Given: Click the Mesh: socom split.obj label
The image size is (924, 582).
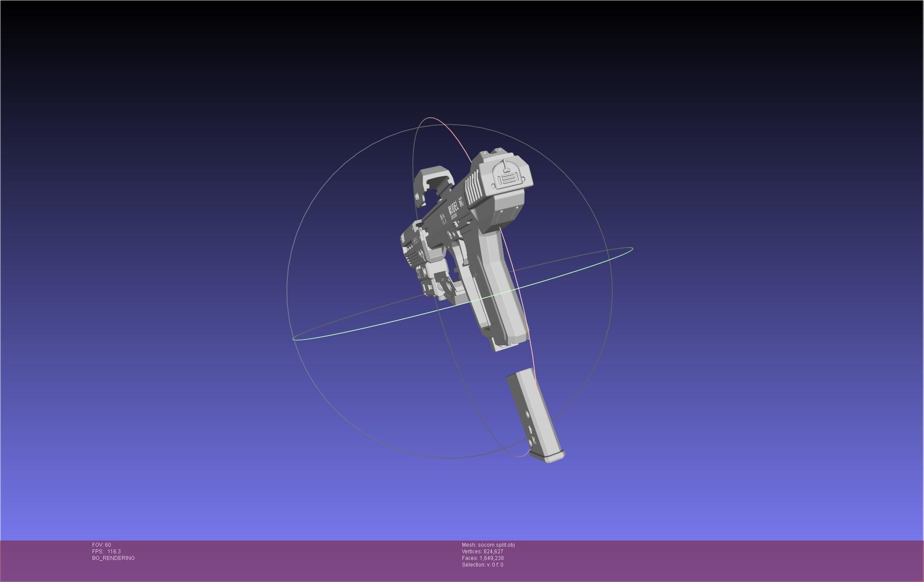Looking at the screenshot, I should (x=488, y=545).
